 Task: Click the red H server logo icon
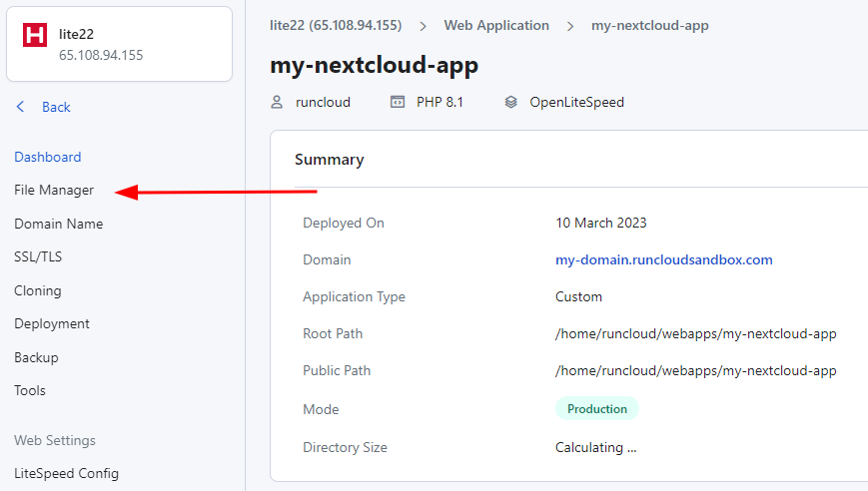pyautogui.click(x=35, y=35)
